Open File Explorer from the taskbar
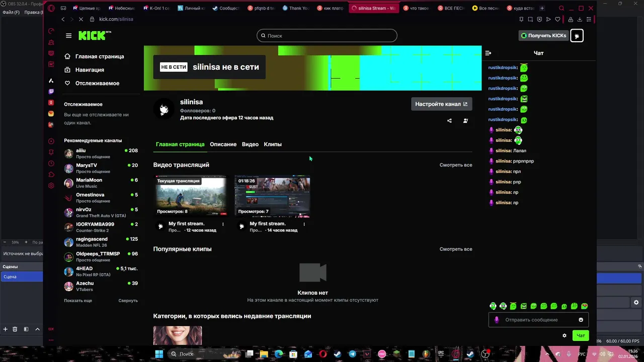 [264, 354]
